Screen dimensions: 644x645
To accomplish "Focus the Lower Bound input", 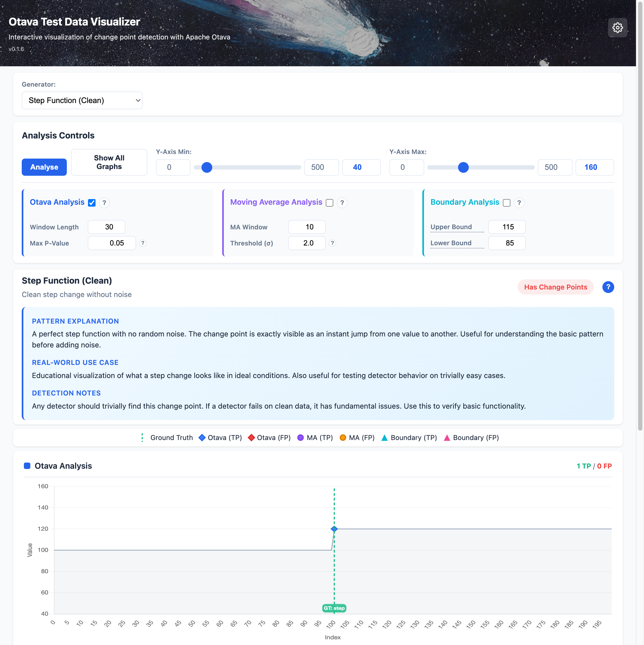I will click(507, 243).
